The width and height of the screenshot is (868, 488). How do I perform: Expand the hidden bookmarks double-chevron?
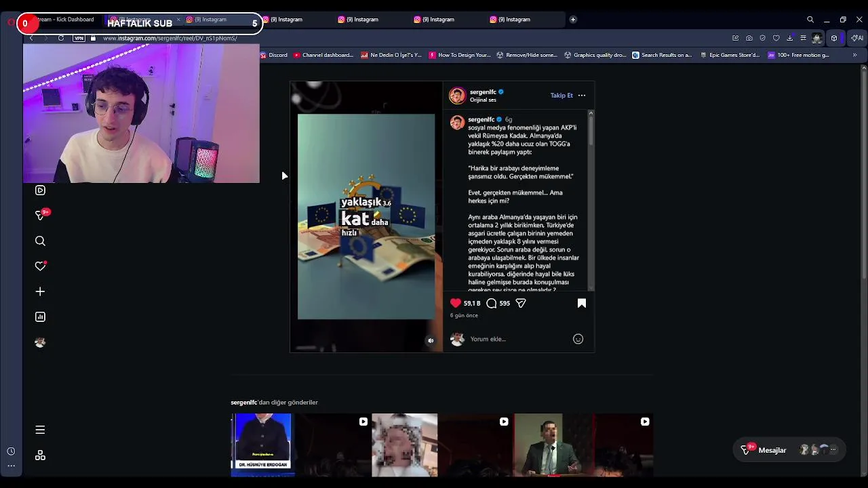[854, 55]
